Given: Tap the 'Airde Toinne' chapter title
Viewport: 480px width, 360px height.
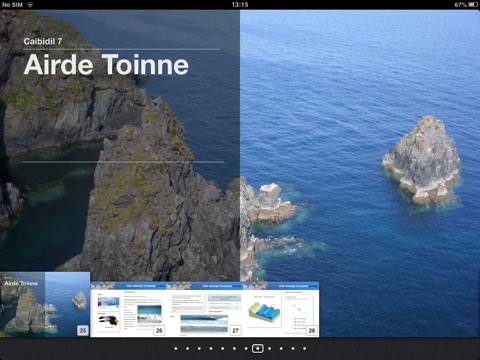Looking at the screenshot, I should (106, 65).
